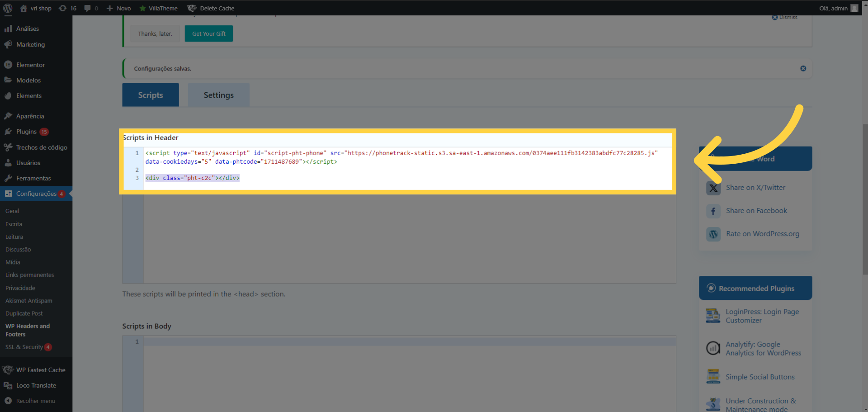
Task: Click the admin avatar icon
Action: pyautogui.click(x=854, y=8)
